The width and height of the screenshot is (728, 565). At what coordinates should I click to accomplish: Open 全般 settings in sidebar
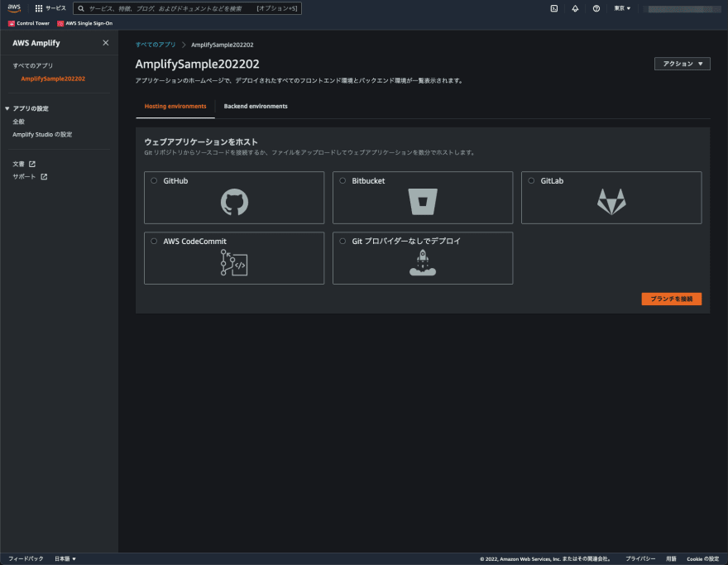click(x=18, y=122)
